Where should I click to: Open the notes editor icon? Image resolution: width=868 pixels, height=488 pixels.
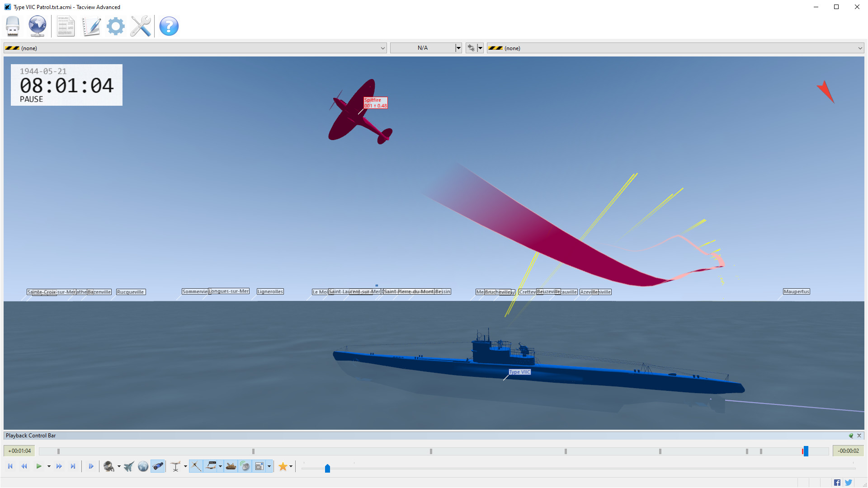point(91,26)
